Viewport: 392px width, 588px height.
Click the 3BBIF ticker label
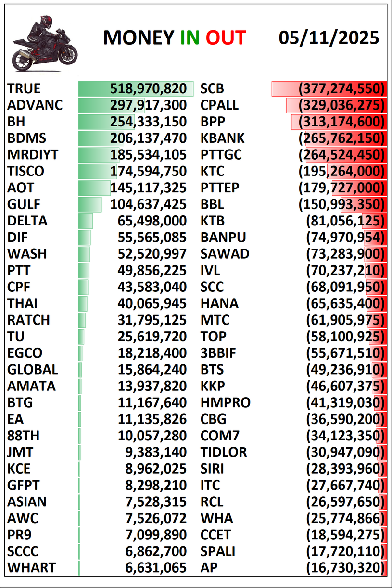click(x=218, y=353)
